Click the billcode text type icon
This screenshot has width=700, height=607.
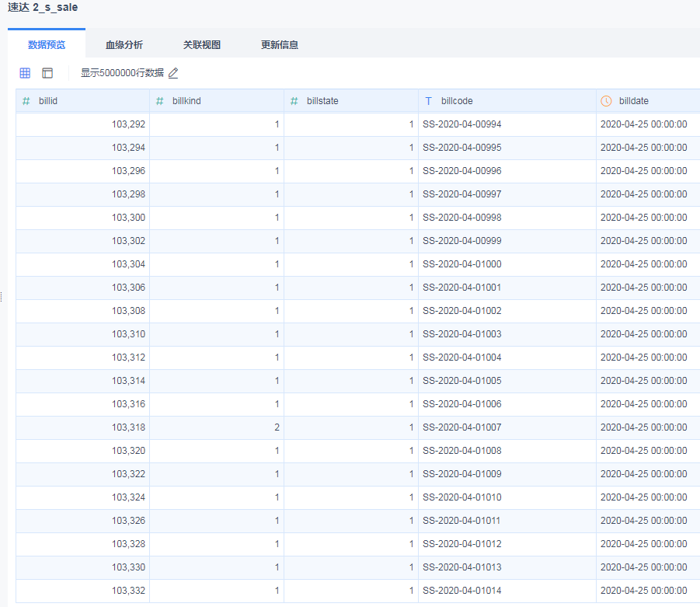(x=428, y=101)
